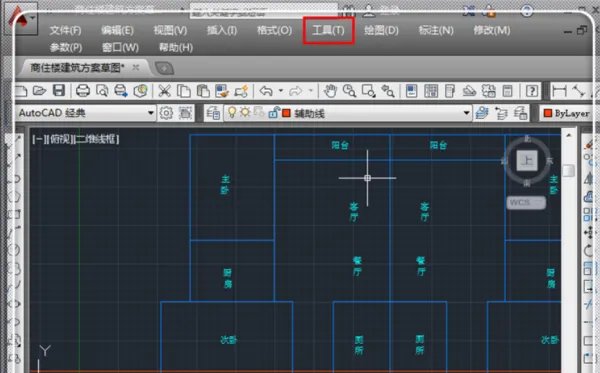Screen dimensions: 600x373
Task: Click the Cut scissors icon
Action: point(165,91)
